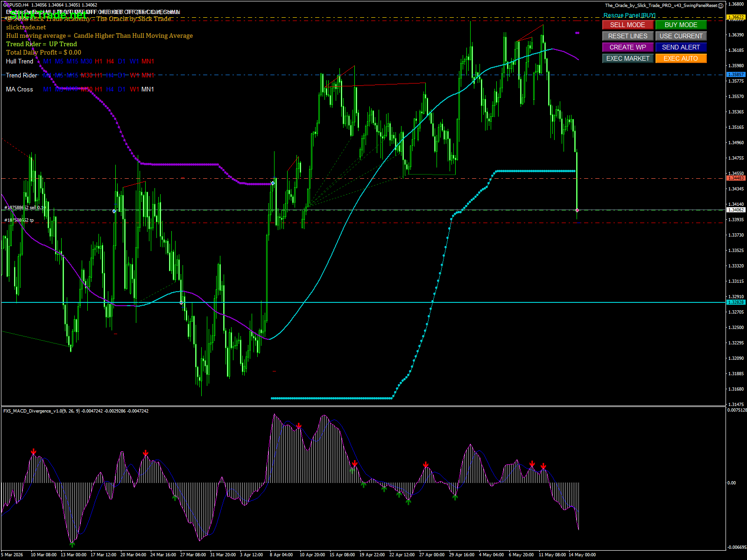
Task: Click M1 in the Hull Trend row
Action: (48, 61)
